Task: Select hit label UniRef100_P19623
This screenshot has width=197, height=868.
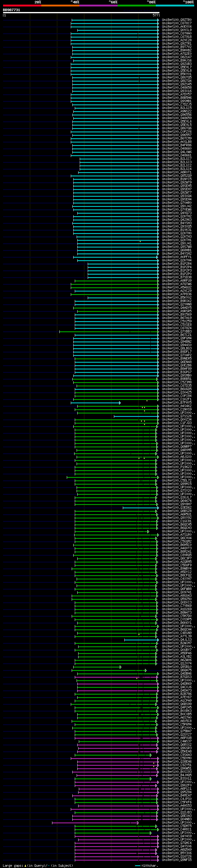Action: point(177,467)
